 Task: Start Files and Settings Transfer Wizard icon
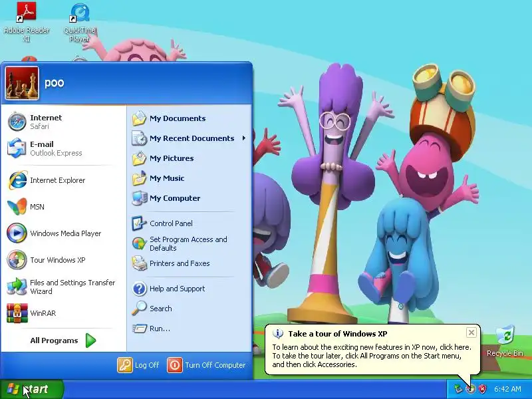tap(17, 287)
